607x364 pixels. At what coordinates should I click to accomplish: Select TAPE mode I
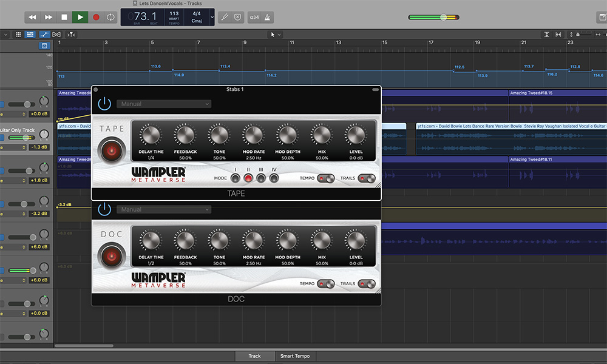tap(236, 178)
